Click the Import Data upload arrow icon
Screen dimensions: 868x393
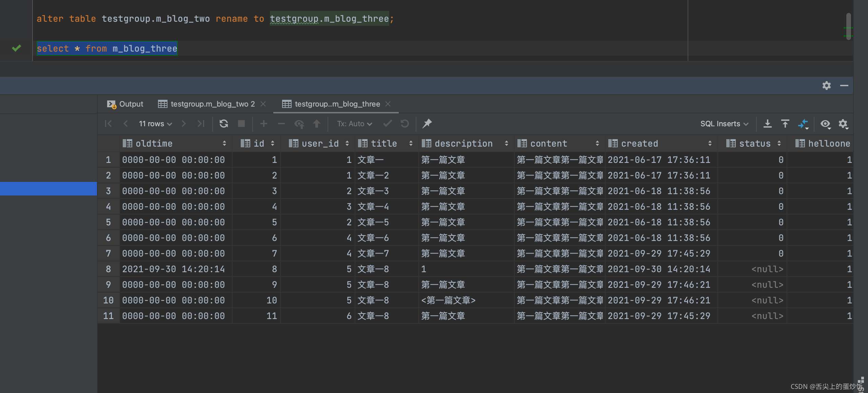(x=785, y=124)
